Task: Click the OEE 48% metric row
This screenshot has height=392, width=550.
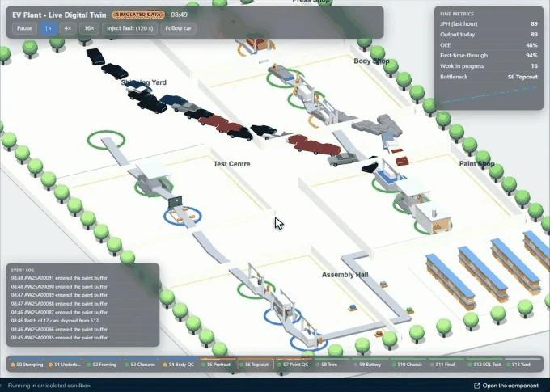Action: 489,45
